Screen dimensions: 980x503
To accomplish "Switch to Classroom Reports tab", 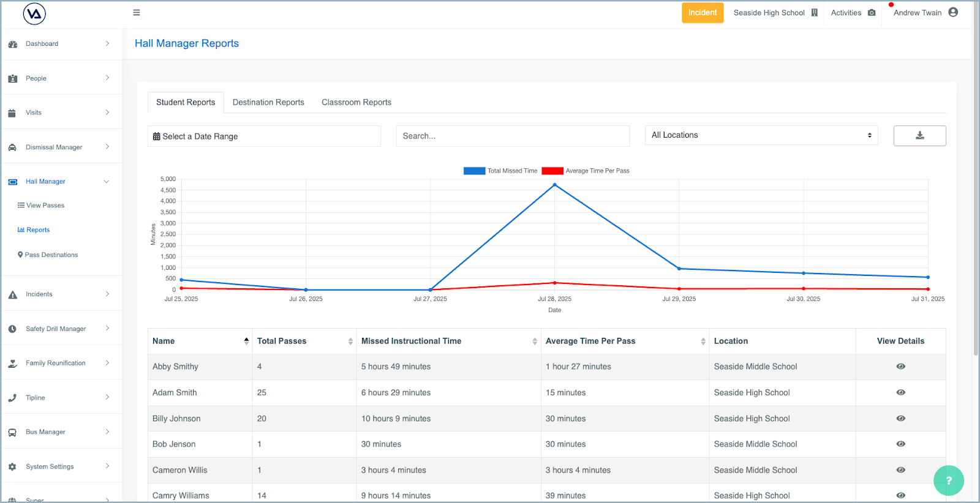I will (x=356, y=102).
